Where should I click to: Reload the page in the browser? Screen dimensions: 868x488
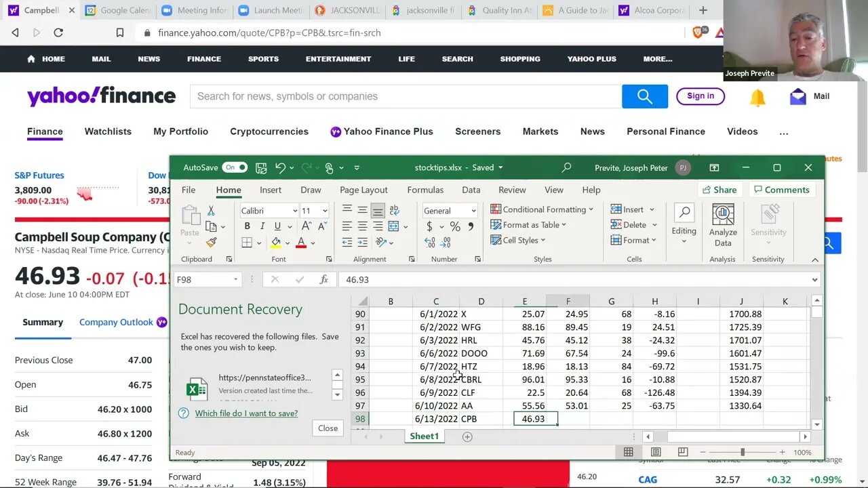(58, 33)
